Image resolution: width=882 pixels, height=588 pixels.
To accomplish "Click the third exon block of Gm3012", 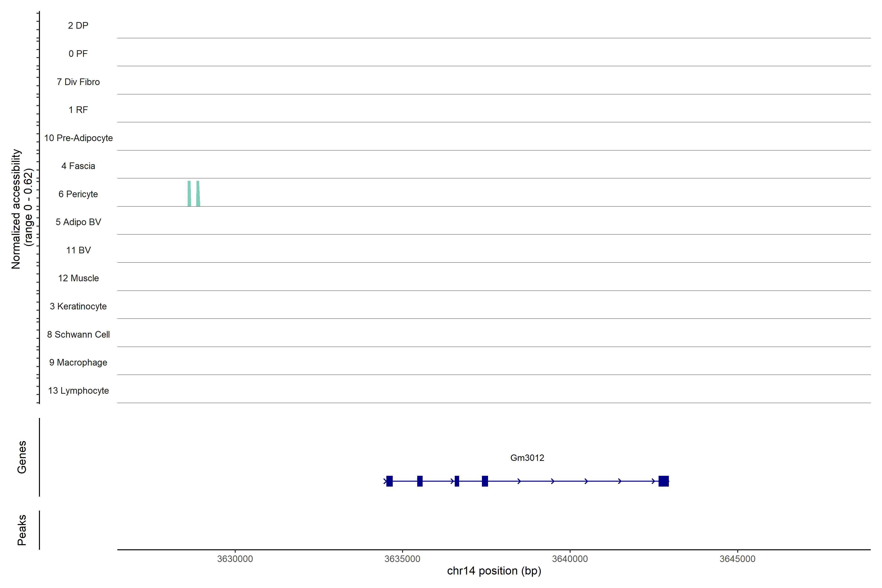I will pos(457,481).
